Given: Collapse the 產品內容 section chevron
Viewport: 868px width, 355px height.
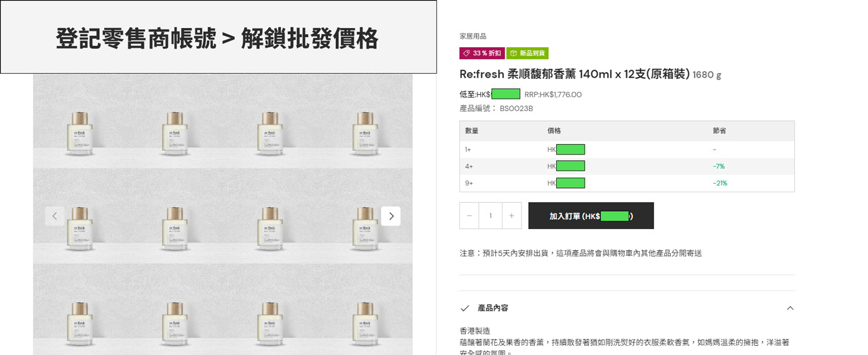Looking at the screenshot, I should (790, 308).
